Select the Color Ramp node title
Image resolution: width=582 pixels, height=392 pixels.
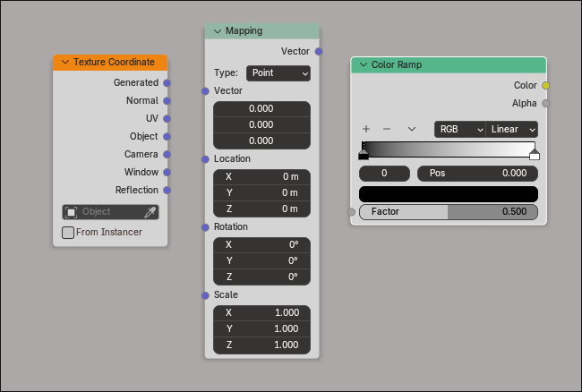[397, 65]
